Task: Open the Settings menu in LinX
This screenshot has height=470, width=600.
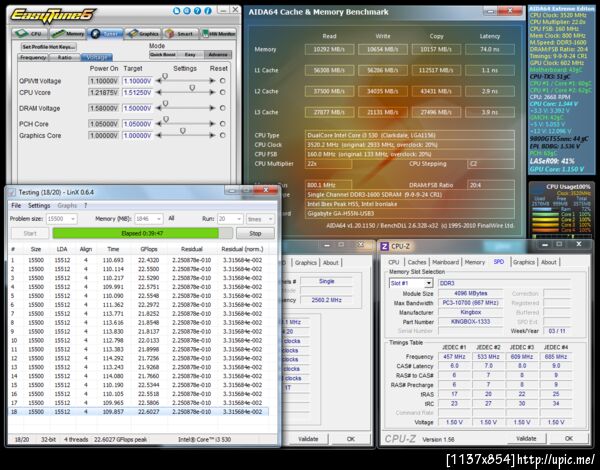Action: pos(39,206)
